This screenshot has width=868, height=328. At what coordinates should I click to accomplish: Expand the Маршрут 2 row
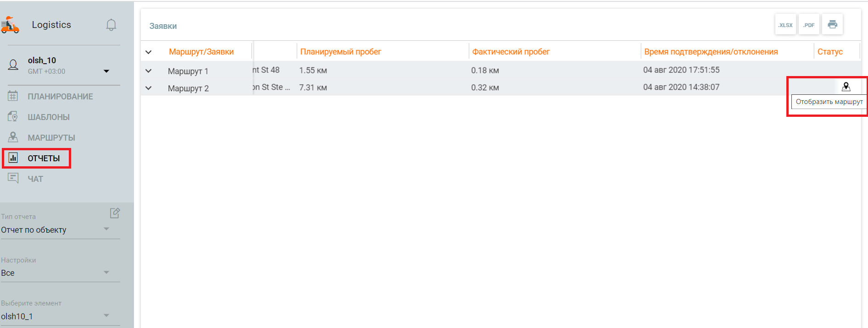click(x=149, y=88)
